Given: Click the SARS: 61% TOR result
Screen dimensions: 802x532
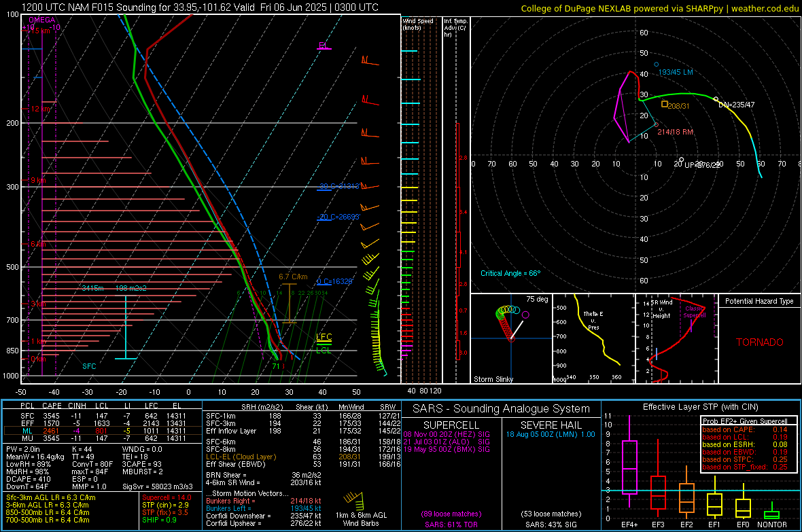Looking at the screenshot, I should point(451,525).
